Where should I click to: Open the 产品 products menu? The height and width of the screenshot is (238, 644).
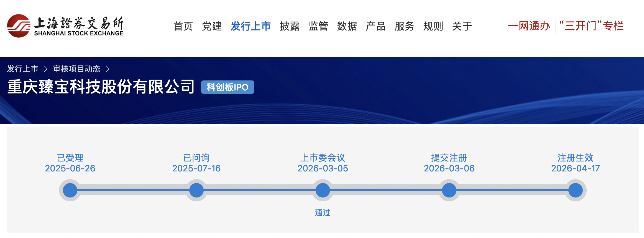[376, 26]
